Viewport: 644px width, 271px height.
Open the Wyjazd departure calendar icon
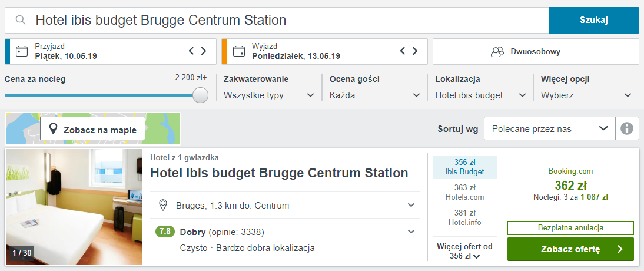[238, 51]
